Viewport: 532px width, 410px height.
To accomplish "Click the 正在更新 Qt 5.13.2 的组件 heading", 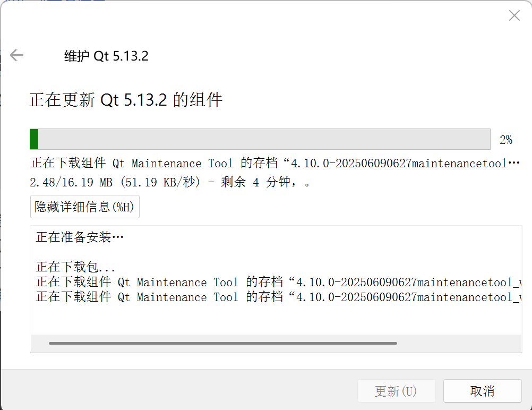I will coord(125,99).
